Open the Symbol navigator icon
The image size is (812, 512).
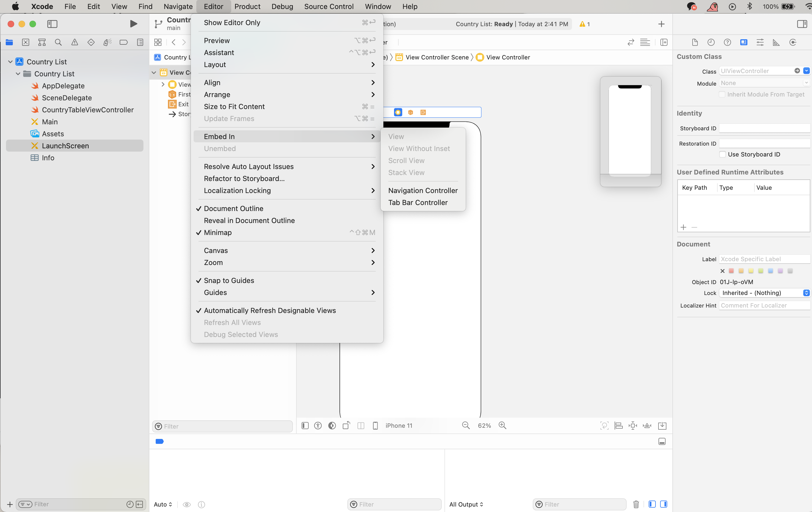click(x=42, y=42)
